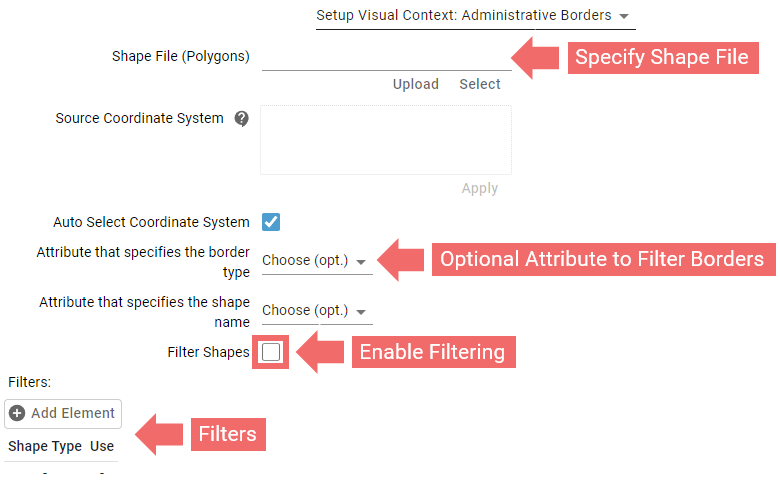Click the plus icon on Add Element

pos(17,413)
